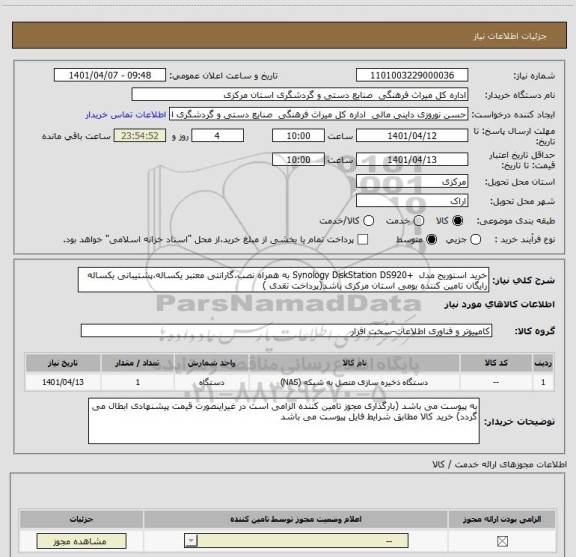Screen dimensions: 576x557
Task: Click the مشاهده مجوز button
Action: [82, 541]
